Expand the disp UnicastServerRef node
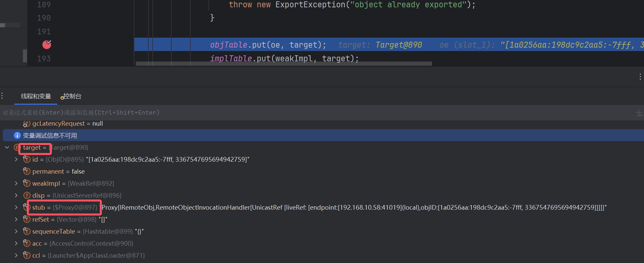Viewport: 644px width, 263px height. [x=16, y=195]
